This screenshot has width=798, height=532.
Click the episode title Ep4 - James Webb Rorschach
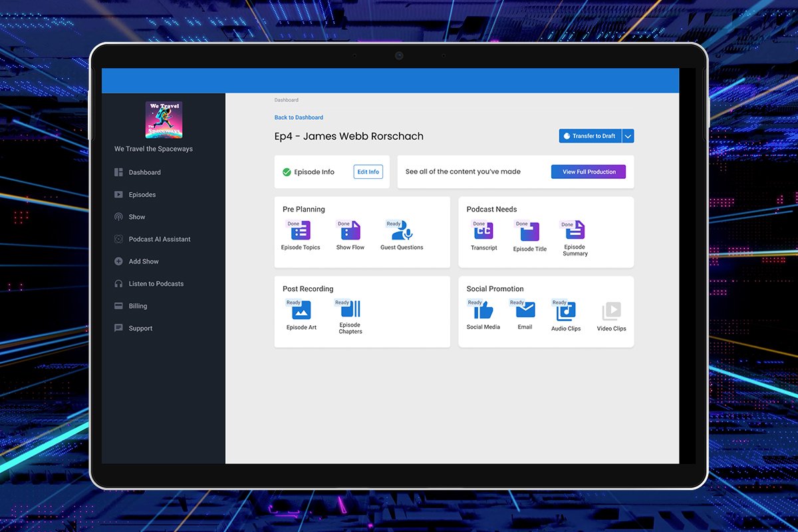point(349,136)
